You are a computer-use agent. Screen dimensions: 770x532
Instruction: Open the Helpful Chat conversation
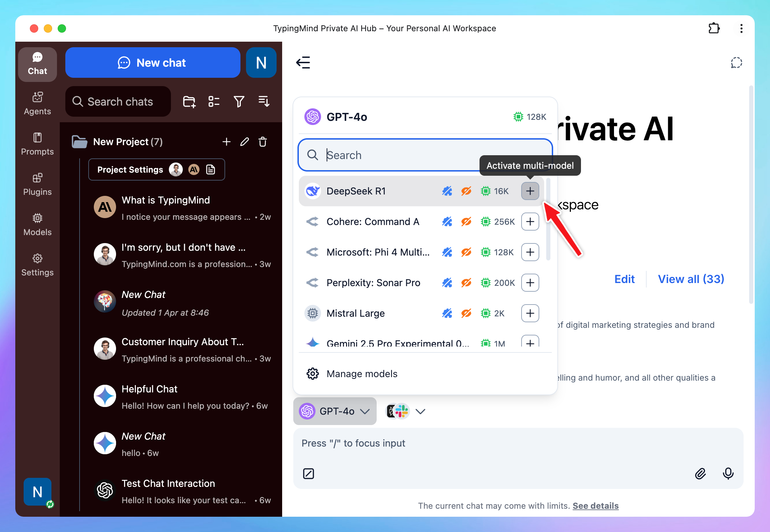click(182, 397)
